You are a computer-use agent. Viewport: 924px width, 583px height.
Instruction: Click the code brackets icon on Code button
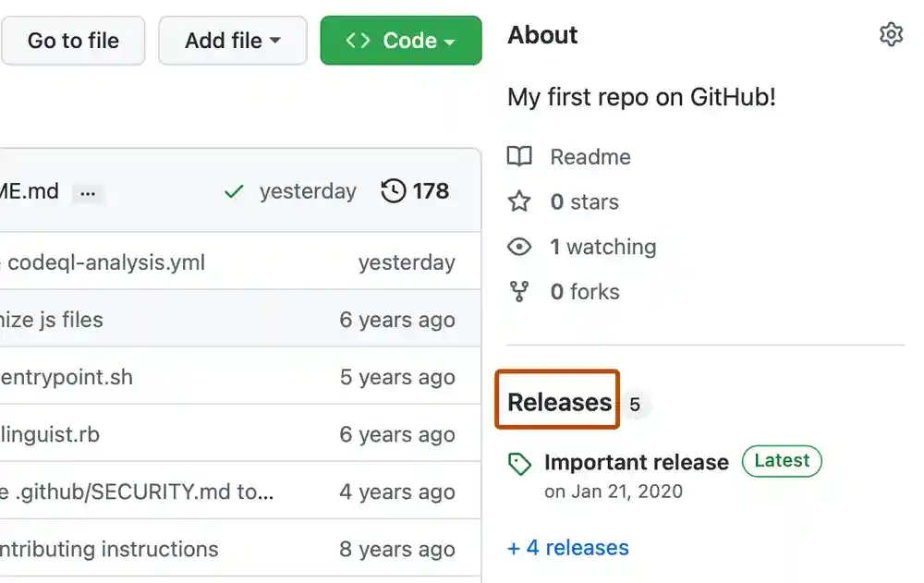[359, 40]
